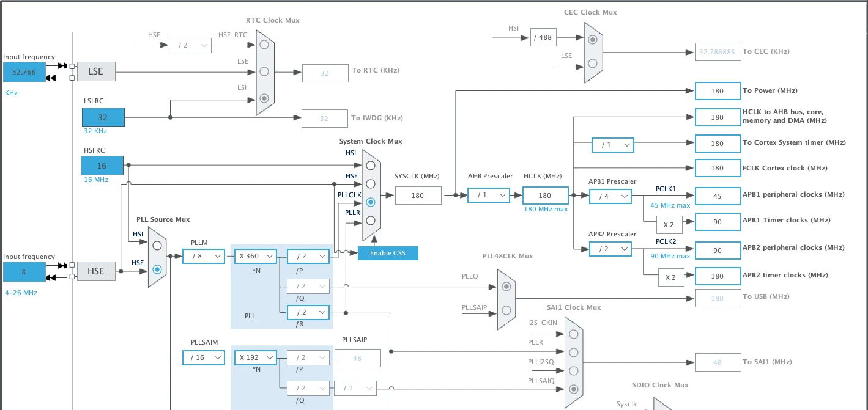The height and width of the screenshot is (410, 868).
Task: Select HSE_RTC in the RTC Clock Mux
Action: [x=264, y=45]
